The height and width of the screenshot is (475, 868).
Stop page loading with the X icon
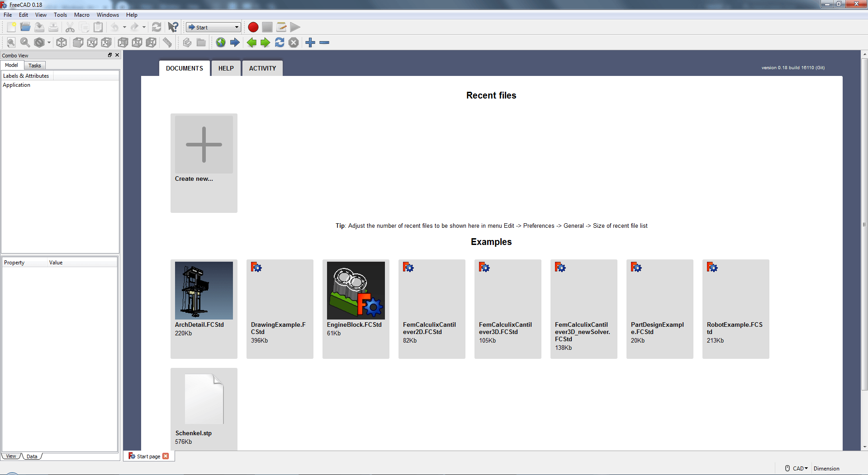click(x=294, y=42)
